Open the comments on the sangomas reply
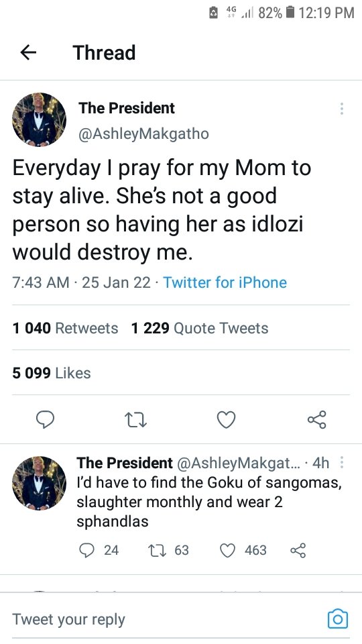Screen dimensions: 362x644 [99, 550]
